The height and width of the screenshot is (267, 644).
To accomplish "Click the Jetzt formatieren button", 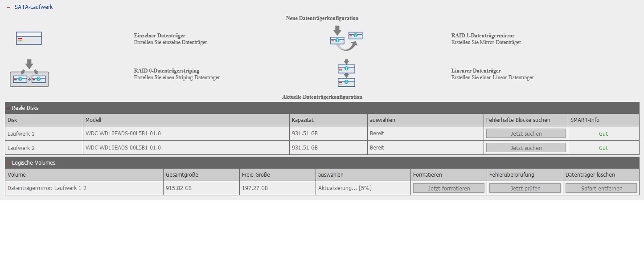I will tap(449, 188).
